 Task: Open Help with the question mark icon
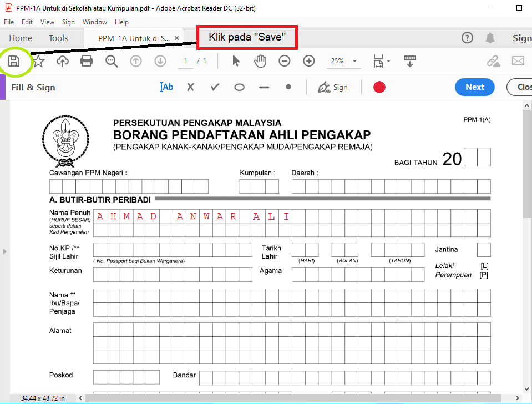[x=467, y=38]
